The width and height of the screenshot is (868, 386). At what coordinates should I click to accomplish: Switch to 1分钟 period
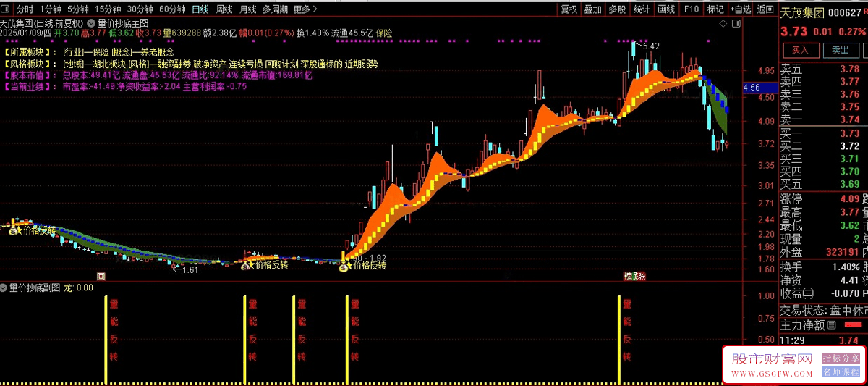[x=51, y=9]
